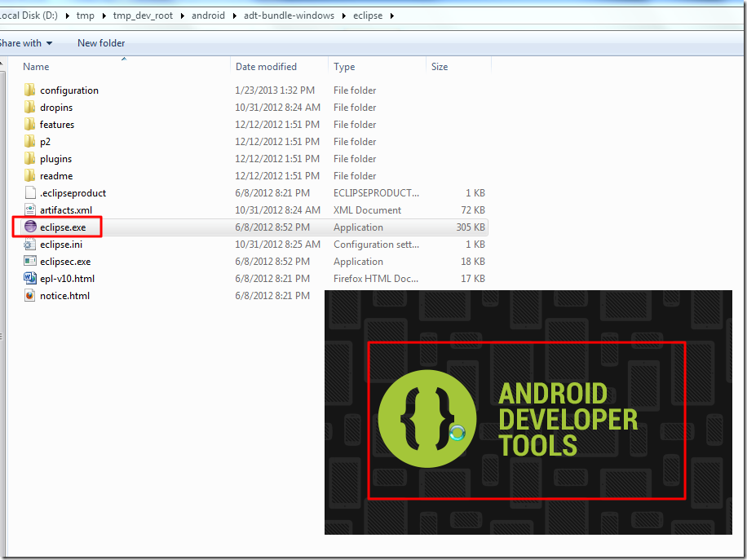Expand arrow after adt-bundle-windows breadcrumb
The image size is (747, 560).
tap(344, 15)
